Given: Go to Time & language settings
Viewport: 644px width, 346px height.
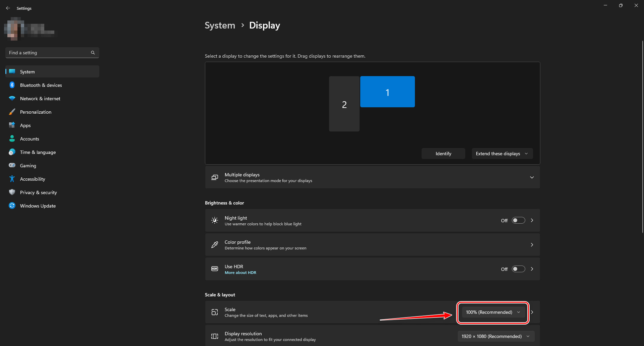Looking at the screenshot, I should 38,152.
